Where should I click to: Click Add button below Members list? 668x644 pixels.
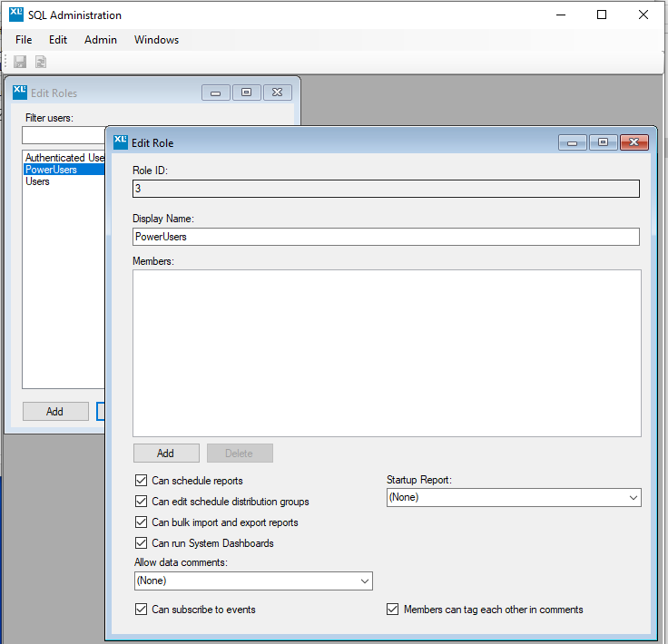tap(165, 454)
